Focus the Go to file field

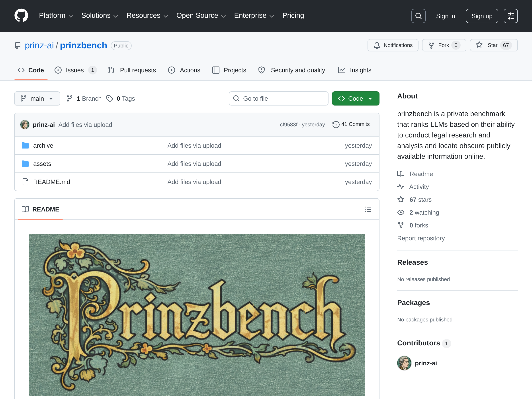278,98
